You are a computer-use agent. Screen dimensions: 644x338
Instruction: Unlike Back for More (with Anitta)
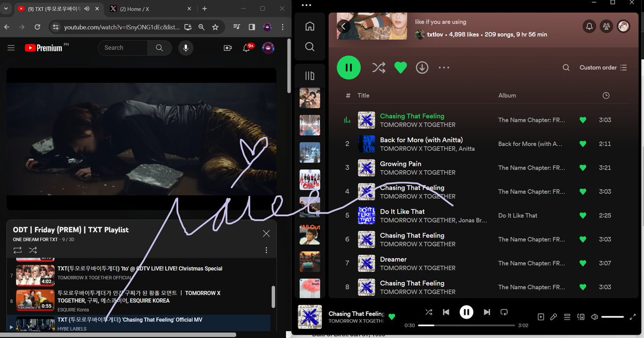tap(583, 144)
